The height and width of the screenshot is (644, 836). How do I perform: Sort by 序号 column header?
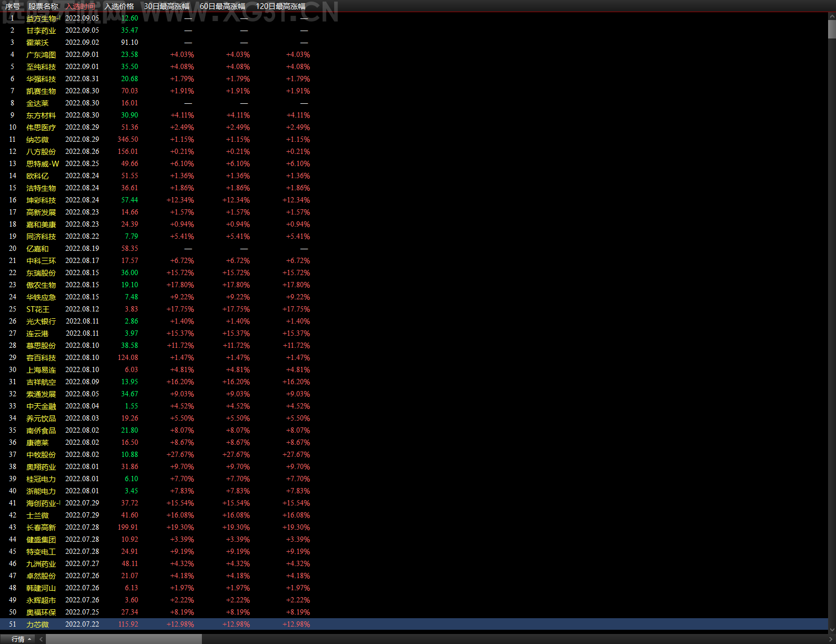coord(12,6)
